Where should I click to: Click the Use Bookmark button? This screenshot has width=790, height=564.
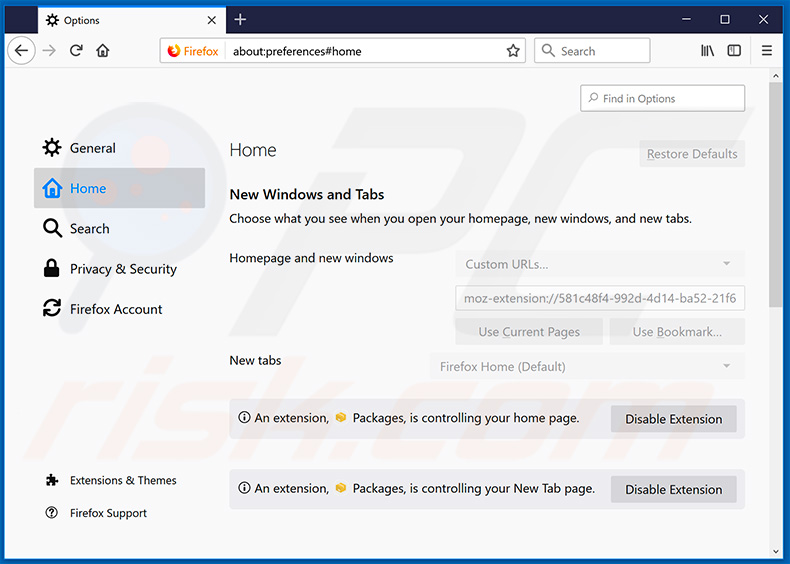pos(677,332)
